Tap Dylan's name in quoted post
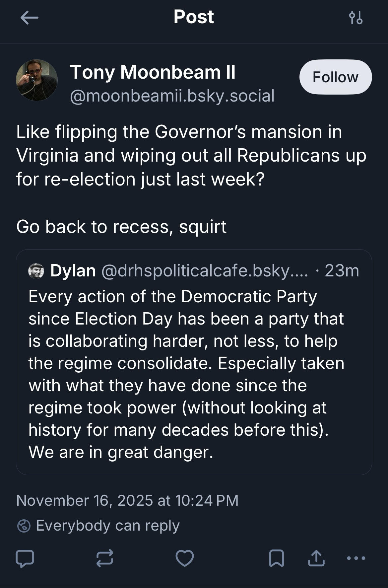 [73, 271]
